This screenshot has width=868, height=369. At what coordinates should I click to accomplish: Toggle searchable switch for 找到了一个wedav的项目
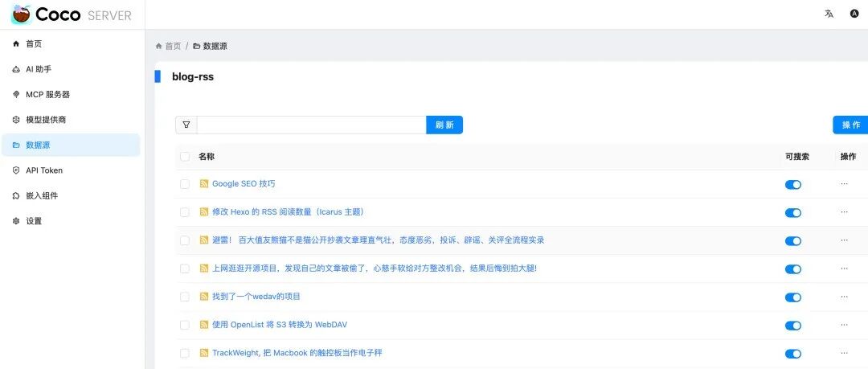792,297
